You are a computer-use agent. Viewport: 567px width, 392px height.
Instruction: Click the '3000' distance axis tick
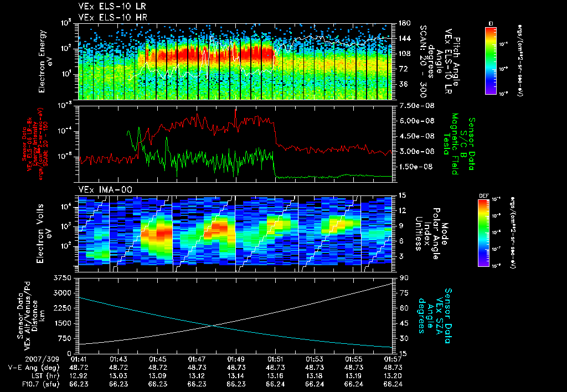coord(62,293)
